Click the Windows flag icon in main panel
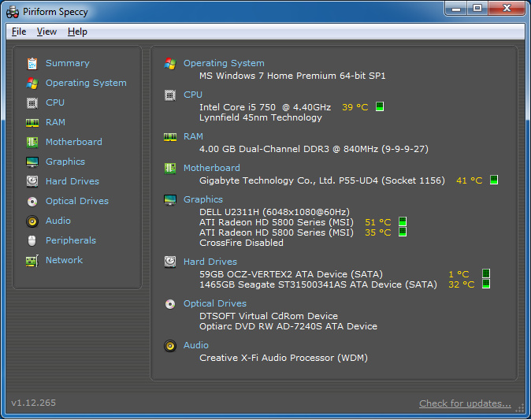 [x=170, y=63]
